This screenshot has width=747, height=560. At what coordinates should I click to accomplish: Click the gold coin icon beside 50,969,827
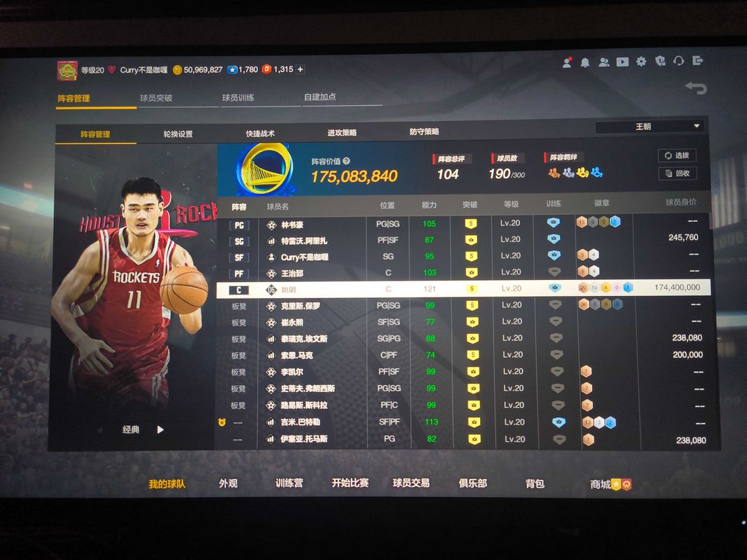[x=177, y=70]
